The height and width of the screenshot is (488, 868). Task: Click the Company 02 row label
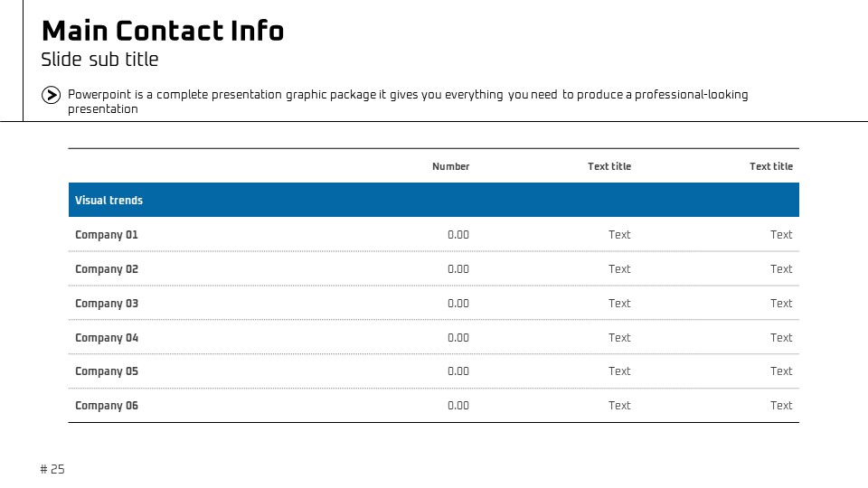tap(107, 269)
